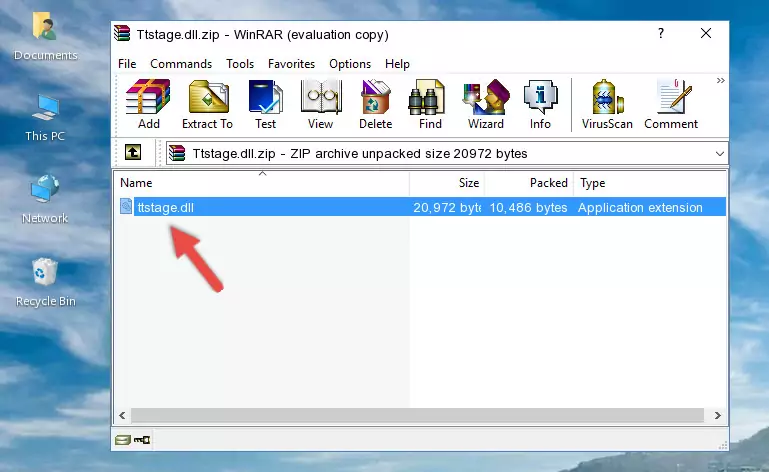
Task: Expand the address bar dropdown
Action: click(719, 154)
